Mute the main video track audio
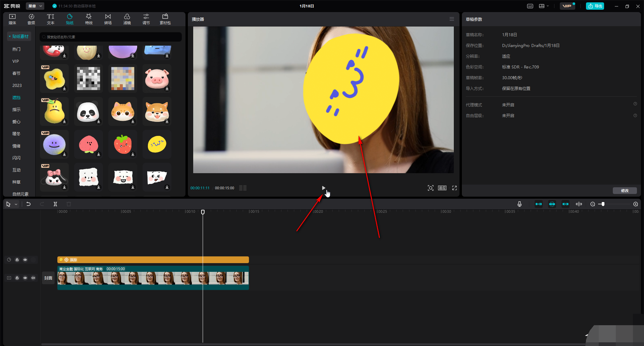The height and width of the screenshot is (346, 644). (x=33, y=278)
